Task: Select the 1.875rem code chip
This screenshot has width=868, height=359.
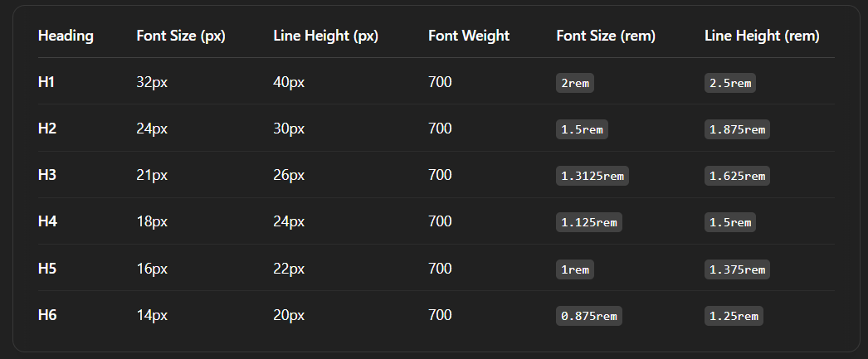Action: click(737, 129)
